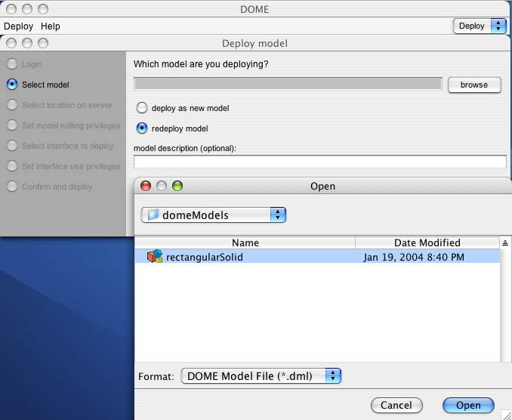Click the 'Jan 19, 2004 8:40 PM' date cell
Viewport: 512px width, 420px height.
[414, 257]
